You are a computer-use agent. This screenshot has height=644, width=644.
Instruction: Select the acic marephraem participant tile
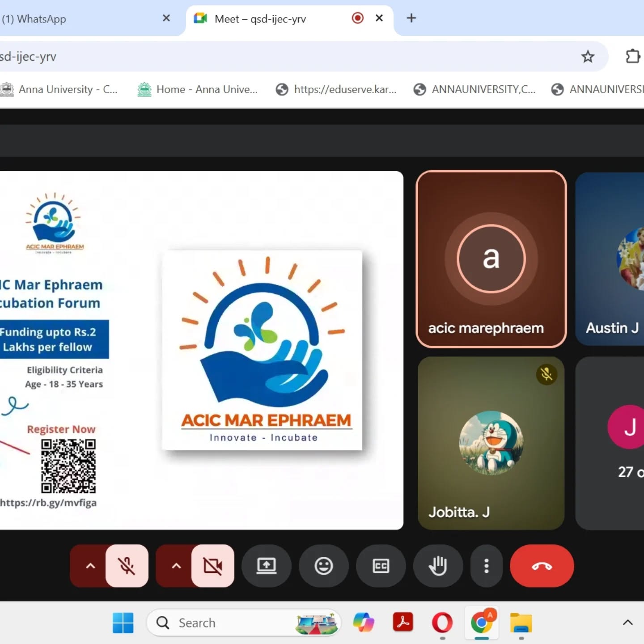pyautogui.click(x=491, y=259)
